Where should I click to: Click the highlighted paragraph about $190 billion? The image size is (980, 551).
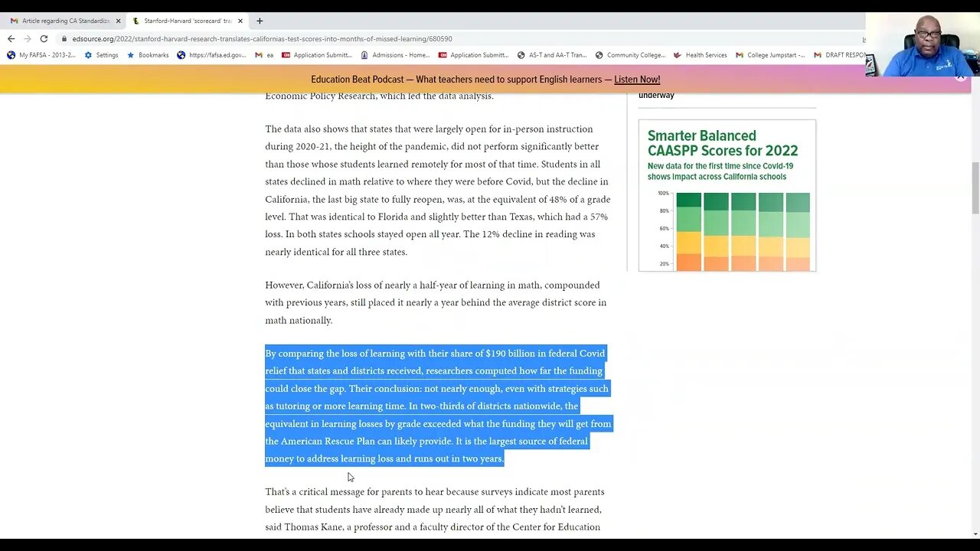coord(439,406)
